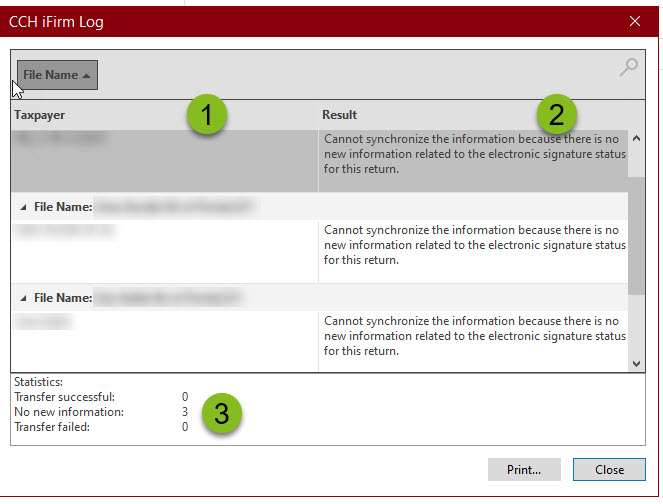Click the 'No new information:' statistic label

click(x=69, y=412)
